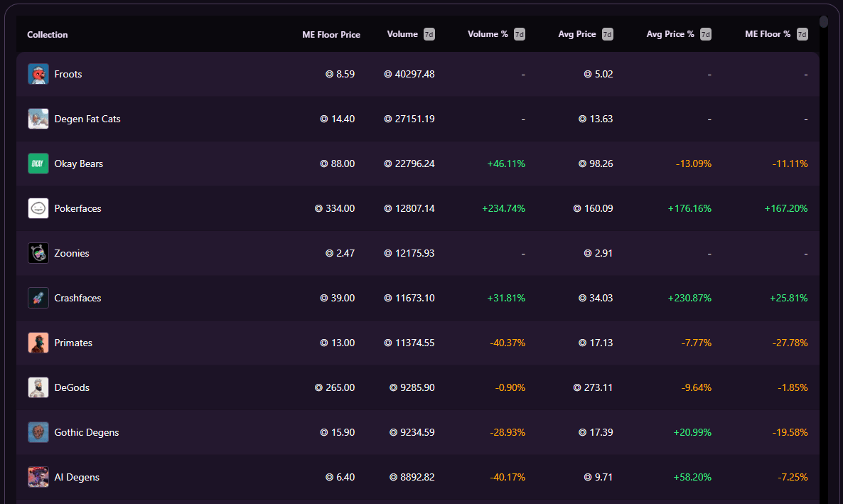Select DeGods avg price 273.11
The width and height of the screenshot is (843, 504).
coord(593,387)
